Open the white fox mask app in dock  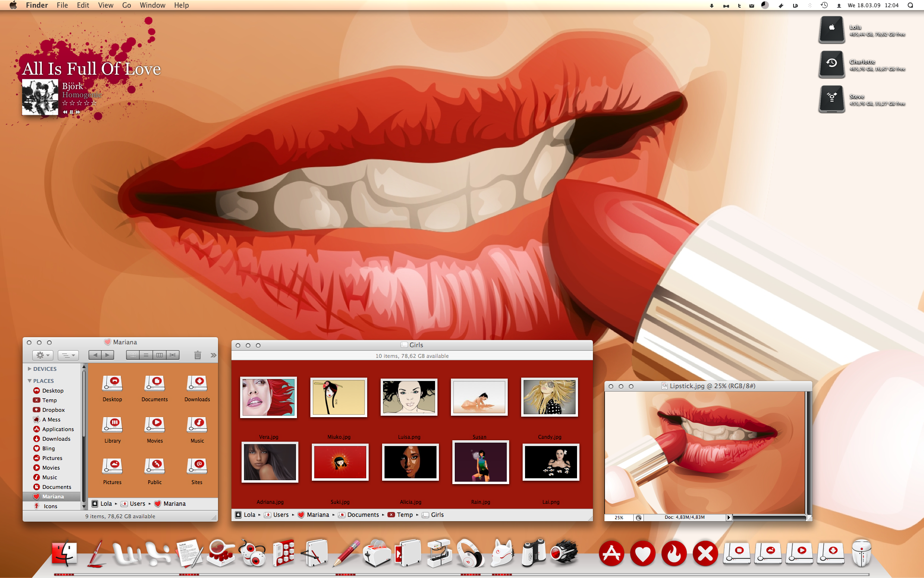click(502, 553)
